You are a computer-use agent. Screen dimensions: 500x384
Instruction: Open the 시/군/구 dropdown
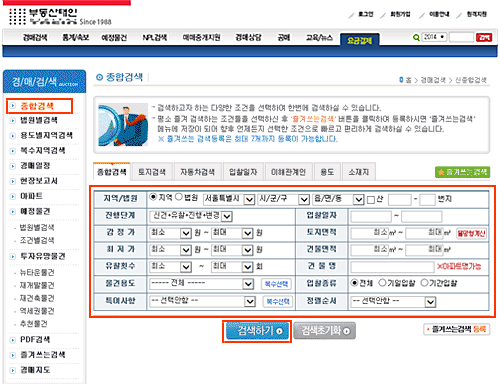(x=283, y=199)
